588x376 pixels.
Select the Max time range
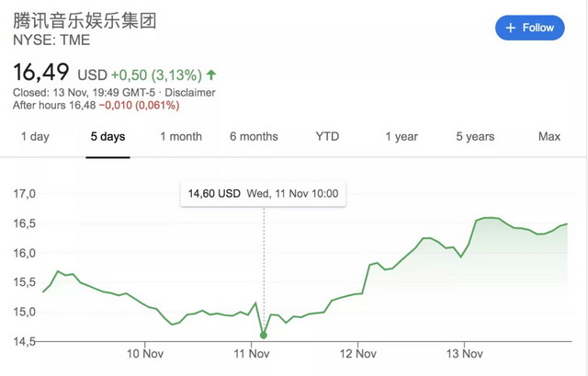[x=549, y=136]
